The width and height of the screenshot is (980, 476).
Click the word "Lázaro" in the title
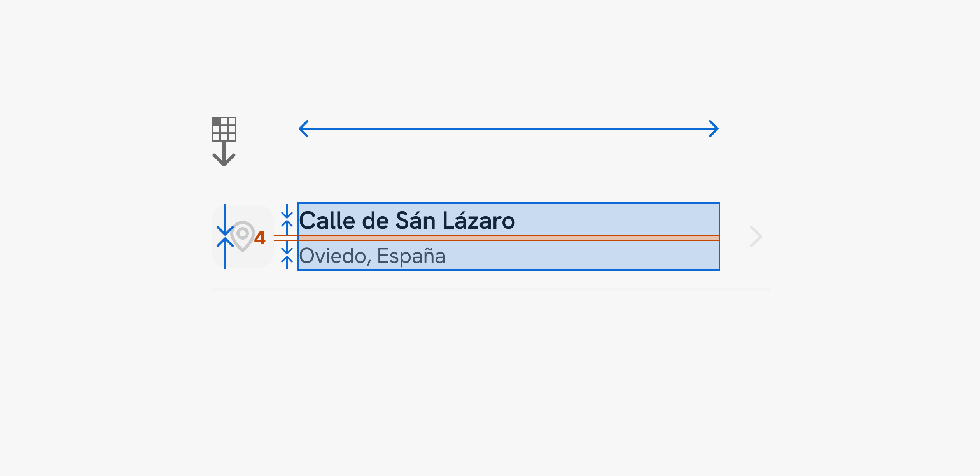479,220
